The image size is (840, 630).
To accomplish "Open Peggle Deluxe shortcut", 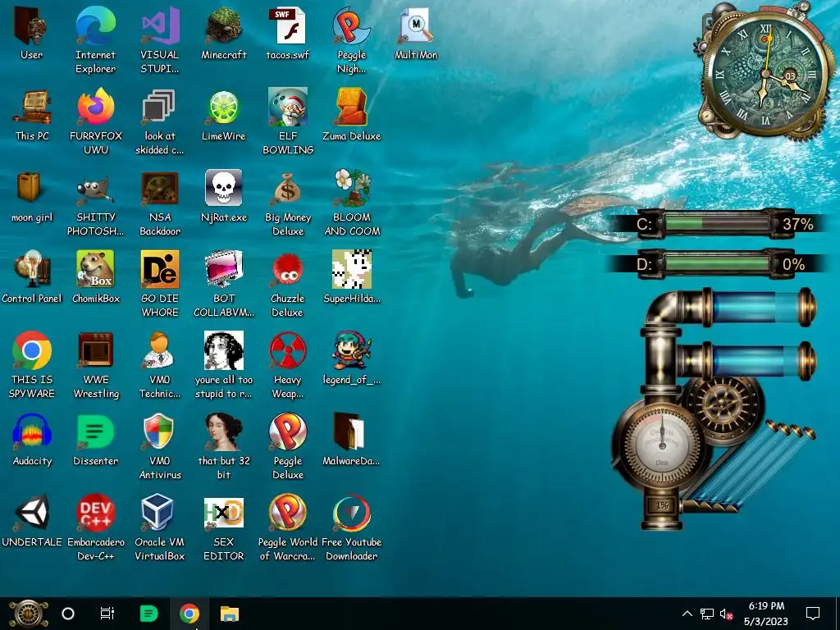I will point(288,446).
